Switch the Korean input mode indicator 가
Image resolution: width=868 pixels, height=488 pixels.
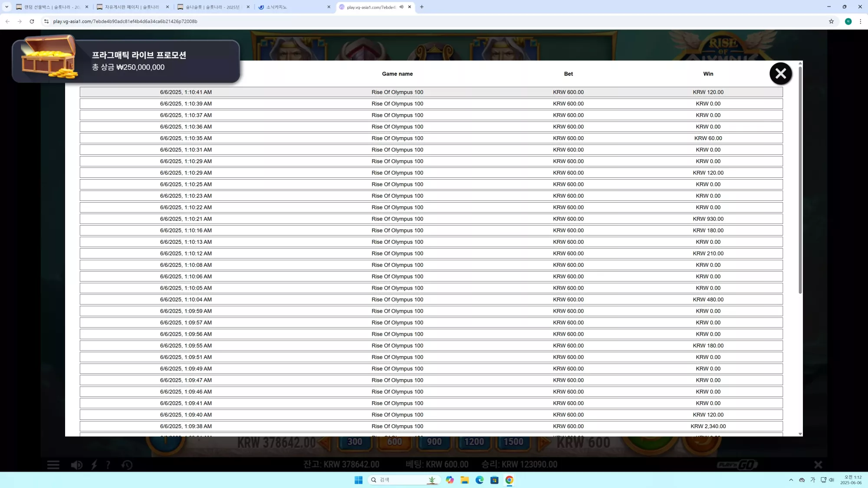[813, 480]
